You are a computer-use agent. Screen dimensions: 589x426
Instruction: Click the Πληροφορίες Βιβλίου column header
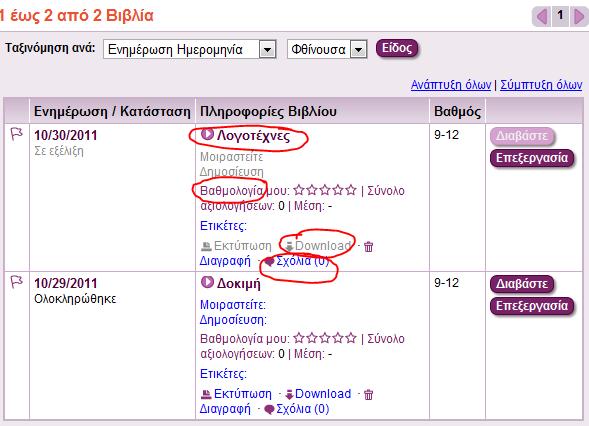click(x=268, y=112)
